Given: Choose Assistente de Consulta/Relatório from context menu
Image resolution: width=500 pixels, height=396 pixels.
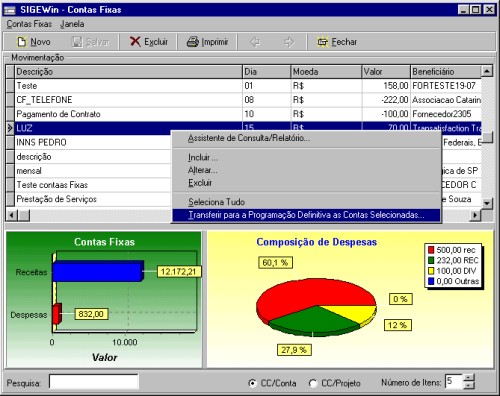Looking at the screenshot, I should point(306,138).
